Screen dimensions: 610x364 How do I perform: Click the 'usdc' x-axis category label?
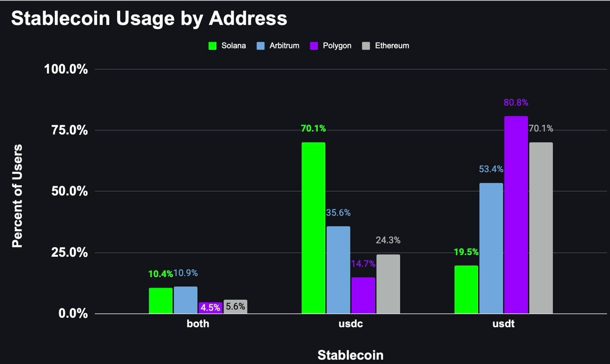tap(351, 324)
